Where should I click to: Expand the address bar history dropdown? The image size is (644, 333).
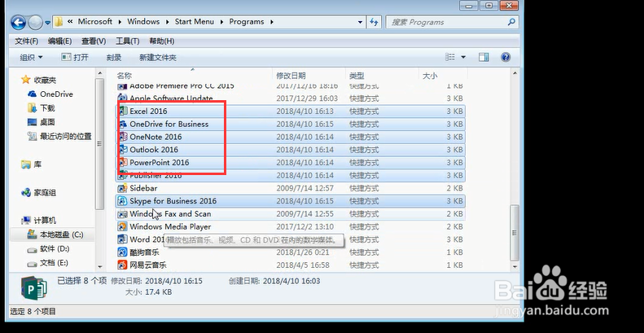click(x=360, y=22)
